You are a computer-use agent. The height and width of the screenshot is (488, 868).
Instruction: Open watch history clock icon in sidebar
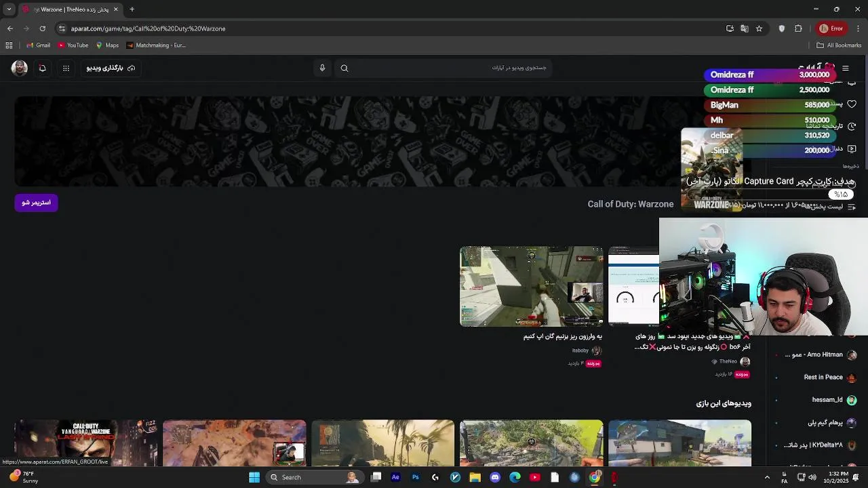click(x=852, y=126)
